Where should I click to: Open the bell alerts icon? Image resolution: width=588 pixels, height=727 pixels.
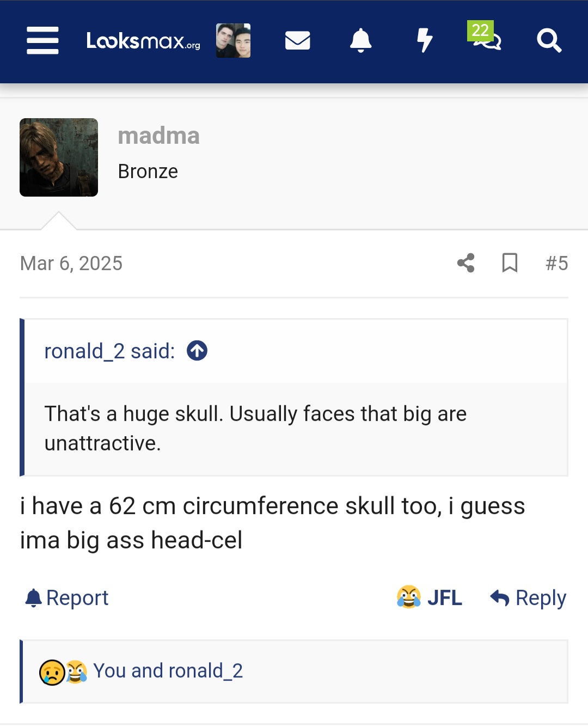[360, 40]
